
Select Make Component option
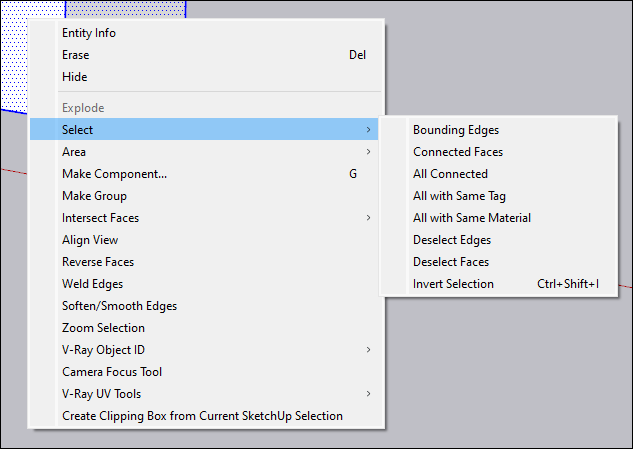(x=114, y=174)
